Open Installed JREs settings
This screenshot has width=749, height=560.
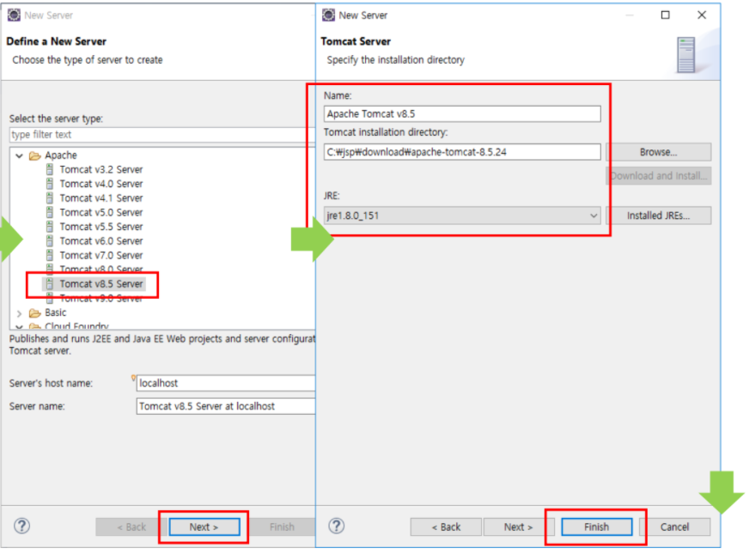tap(658, 216)
